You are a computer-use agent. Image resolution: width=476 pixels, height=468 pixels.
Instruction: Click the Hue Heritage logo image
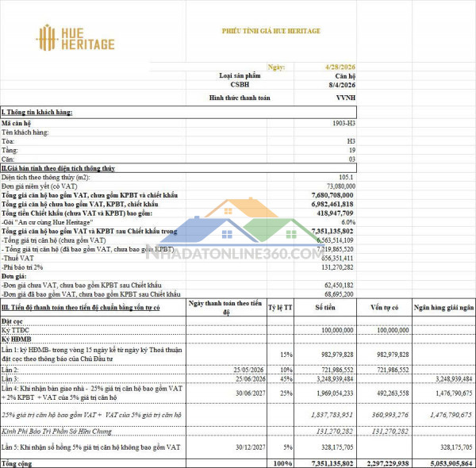coord(75,37)
